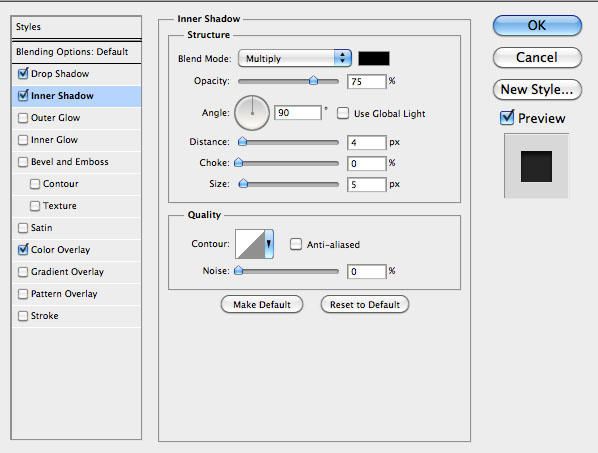Click the Contour curve thumbnail

pos(250,244)
